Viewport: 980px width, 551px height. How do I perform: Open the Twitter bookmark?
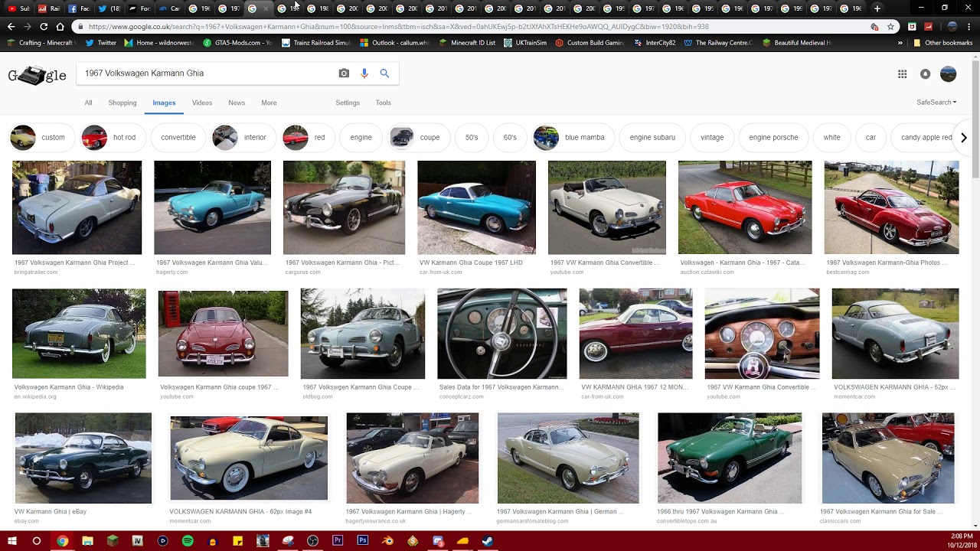(x=101, y=43)
